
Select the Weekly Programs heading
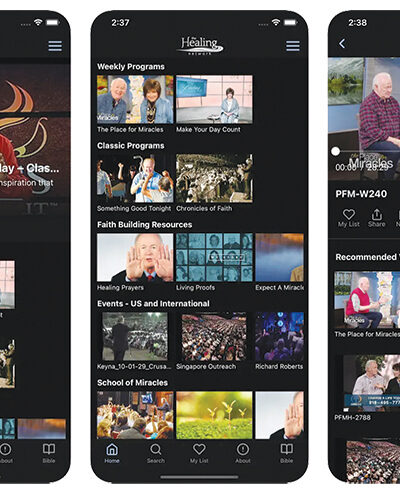pyautogui.click(x=131, y=67)
